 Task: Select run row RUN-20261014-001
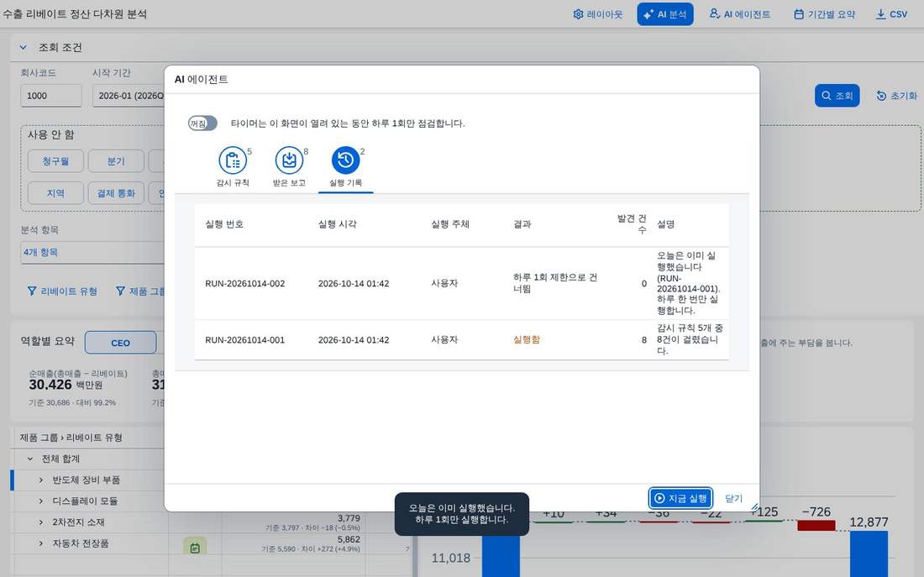coord(462,340)
